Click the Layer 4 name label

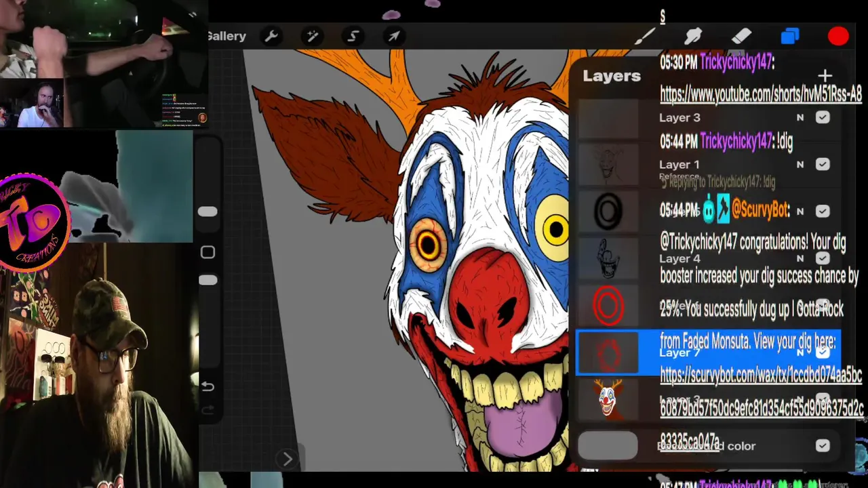[679, 258]
